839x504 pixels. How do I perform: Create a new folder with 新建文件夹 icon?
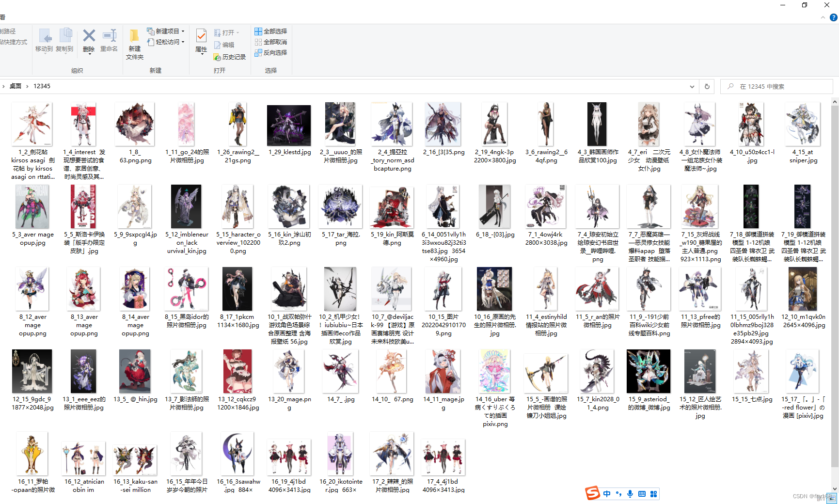pyautogui.click(x=134, y=35)
